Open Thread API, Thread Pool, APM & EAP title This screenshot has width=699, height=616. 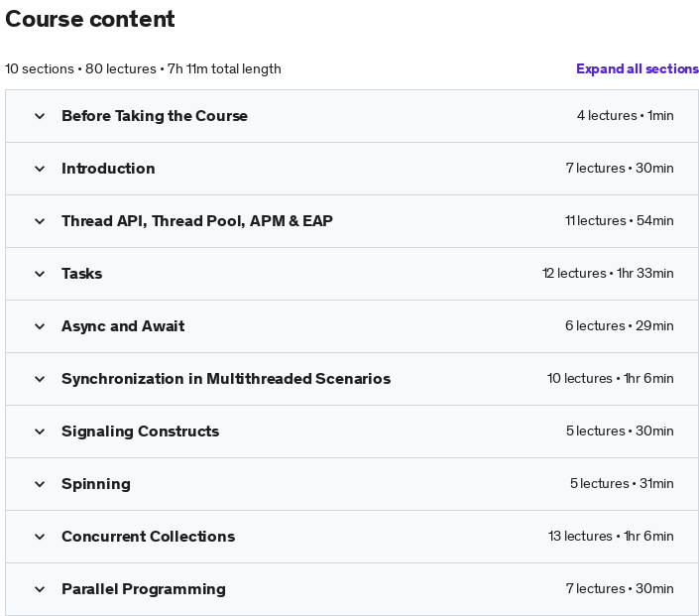click(x=197, y=221)
